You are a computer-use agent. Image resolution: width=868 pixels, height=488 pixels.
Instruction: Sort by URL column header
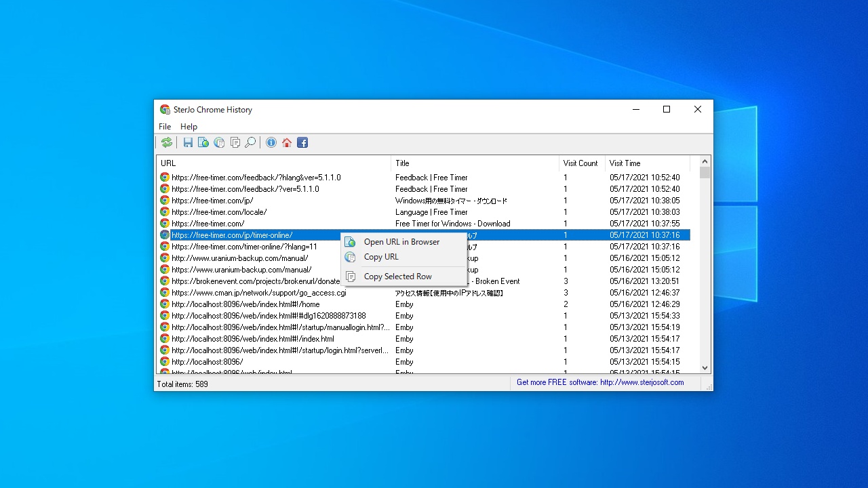point(274,163)
